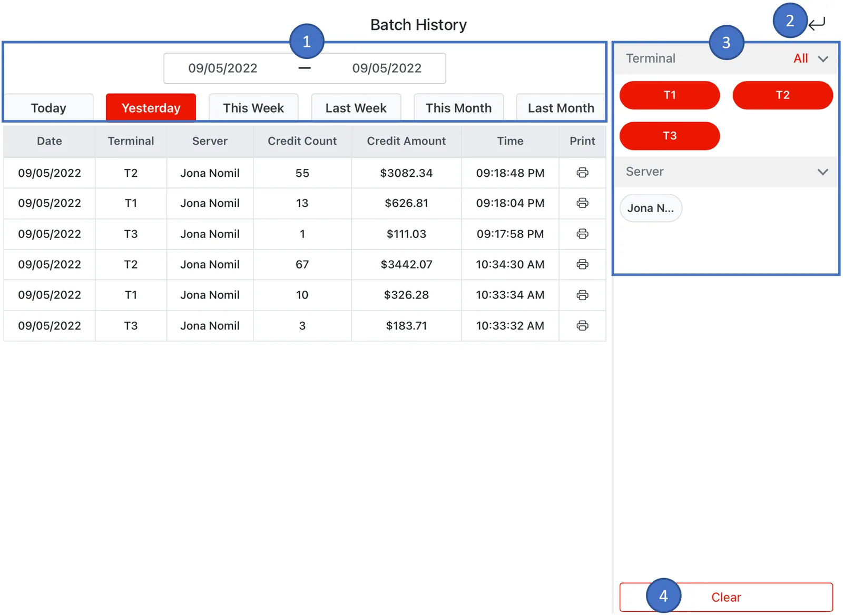The width and height of the screenshot is (843, 616).
Task: Toggle the Jona N... server filter
Action: point(651,208)
